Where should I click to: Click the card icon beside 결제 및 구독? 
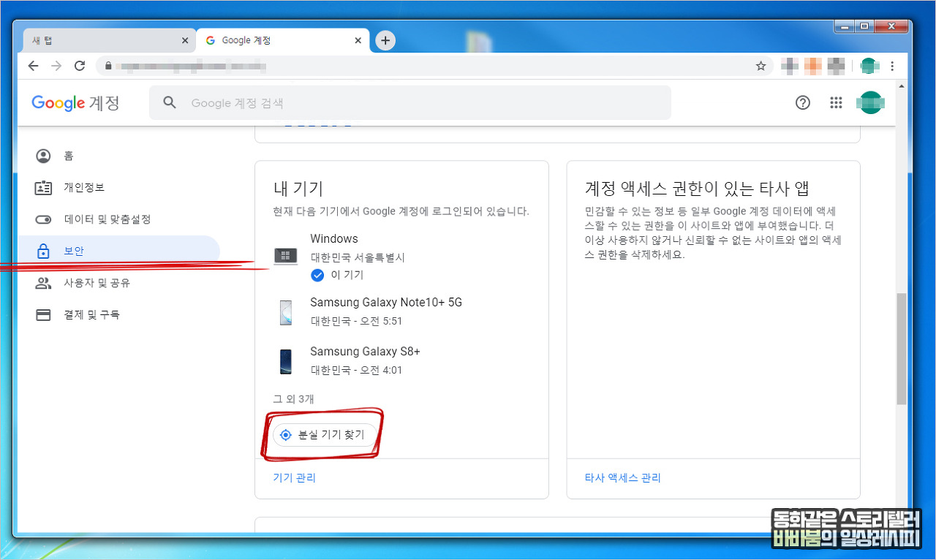click(x=43, y=315)
